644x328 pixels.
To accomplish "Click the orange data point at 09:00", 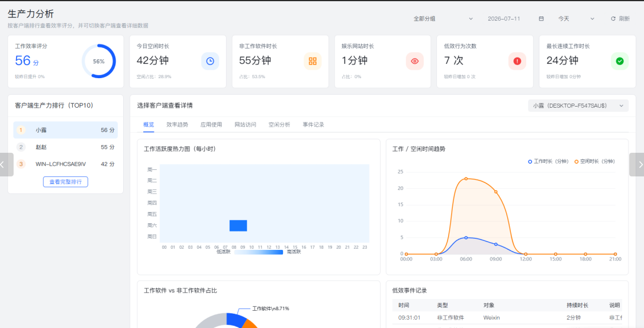I will click(496, 192).
